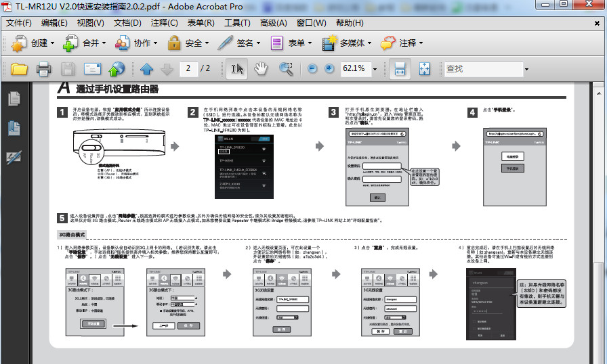
Task: Toggle fit width scrolling mode
Action: [400, 69]
